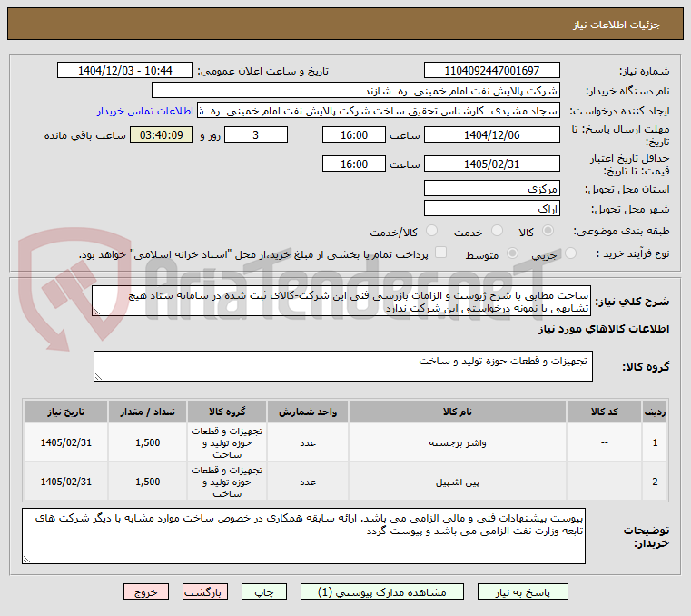Click the buyer organization name field

point(356,91)
